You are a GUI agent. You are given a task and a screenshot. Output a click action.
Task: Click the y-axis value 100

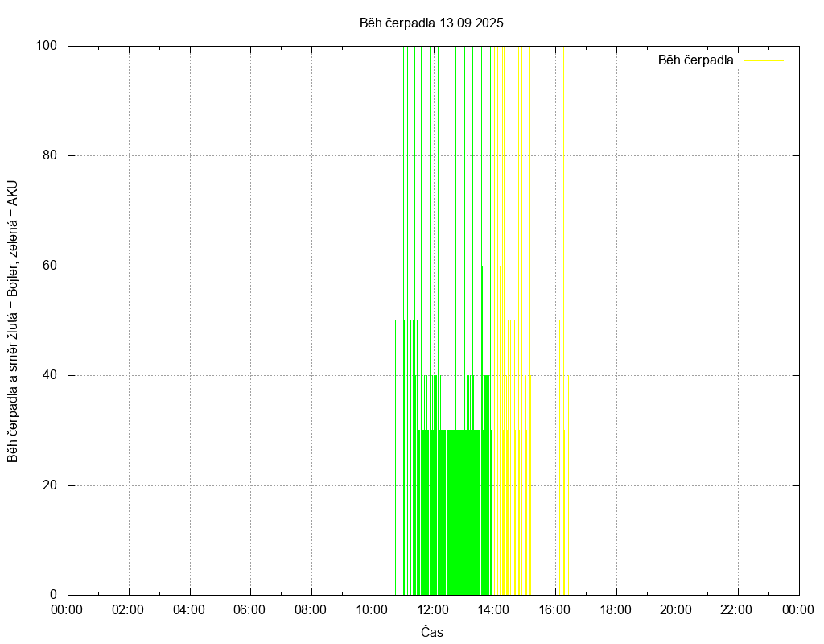[46, 46]
